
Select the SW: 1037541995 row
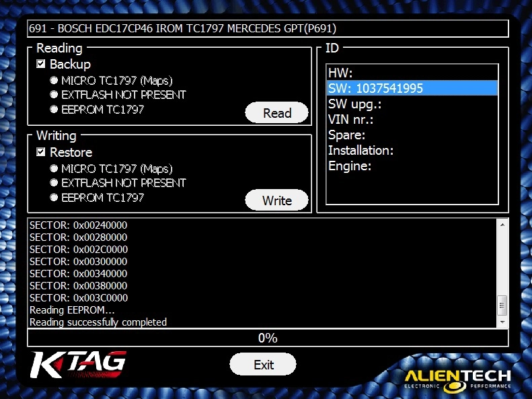click(412, 88)
